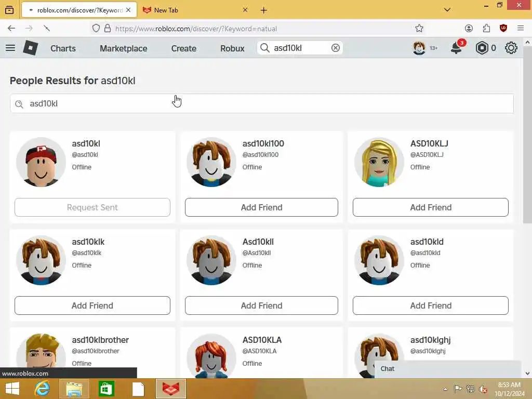Click the browser address bar URL
The height and width of the screenshot is (399, 532).
196,29
